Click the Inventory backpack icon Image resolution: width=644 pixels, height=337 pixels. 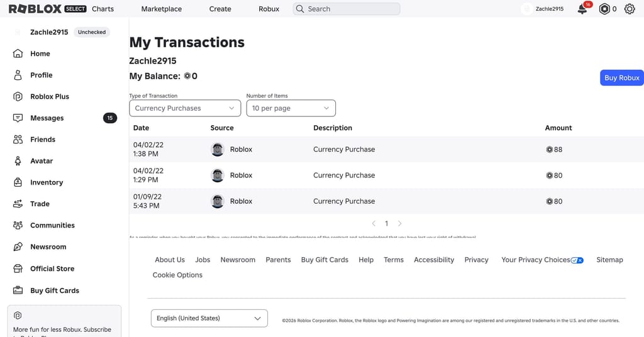coord(18,182)
